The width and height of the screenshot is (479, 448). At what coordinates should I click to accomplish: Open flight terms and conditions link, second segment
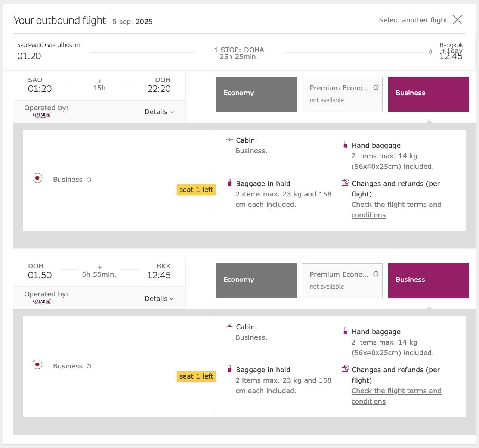[396, 396]
